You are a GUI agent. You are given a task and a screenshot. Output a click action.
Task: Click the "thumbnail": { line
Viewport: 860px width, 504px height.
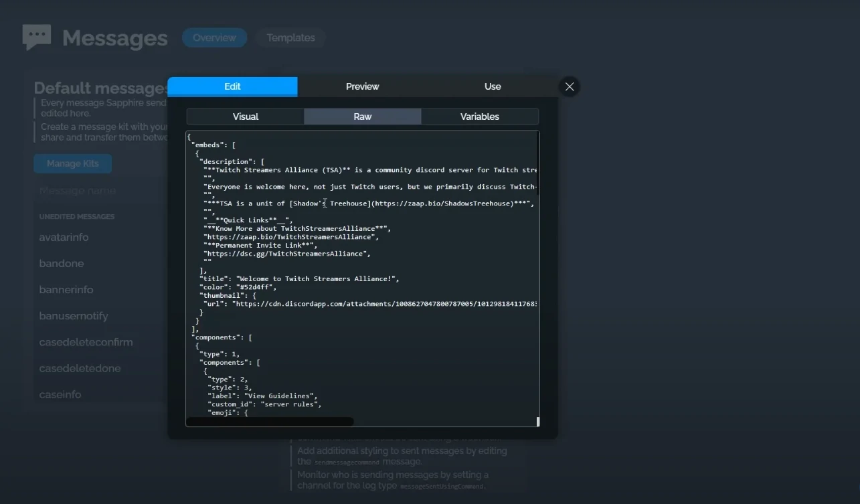pos(228,295)
